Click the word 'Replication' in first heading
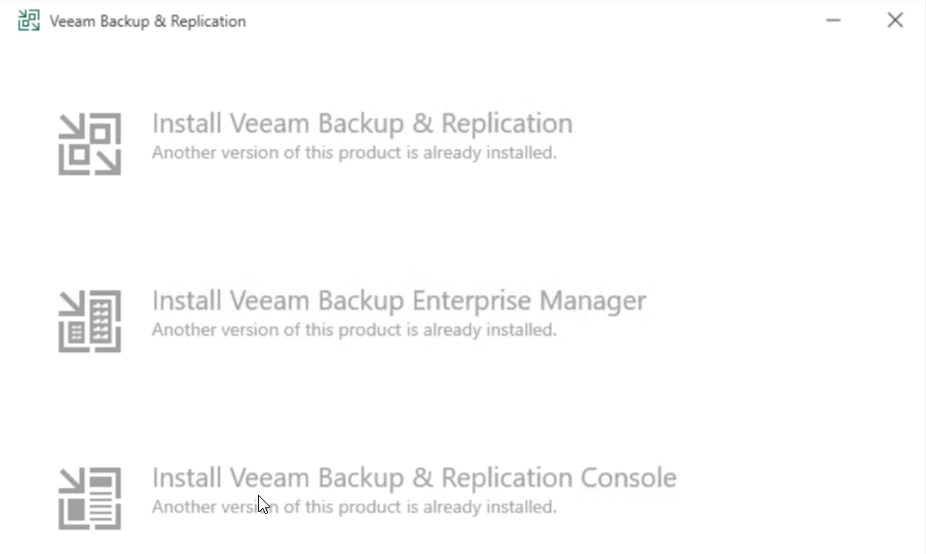 pyautogui.click(x=507, y=123)
